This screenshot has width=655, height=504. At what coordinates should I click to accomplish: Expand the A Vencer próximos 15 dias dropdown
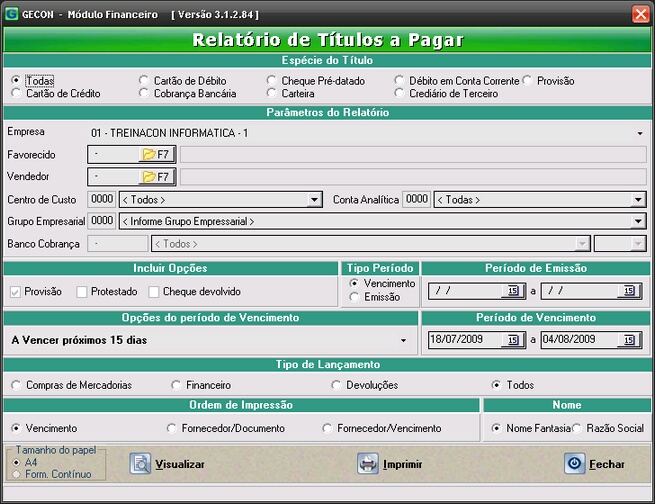[x=403, y=341]
